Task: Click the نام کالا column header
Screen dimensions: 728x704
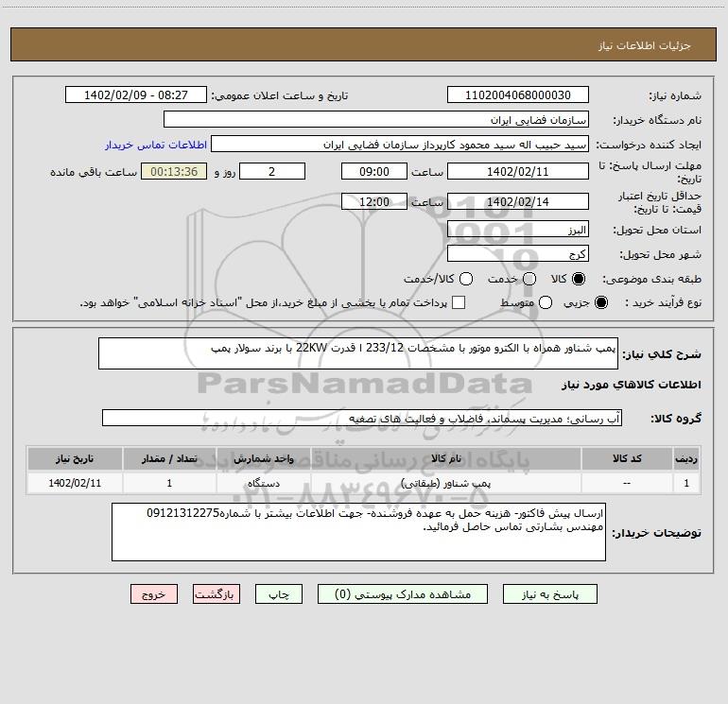Action: tap(445, 458)
